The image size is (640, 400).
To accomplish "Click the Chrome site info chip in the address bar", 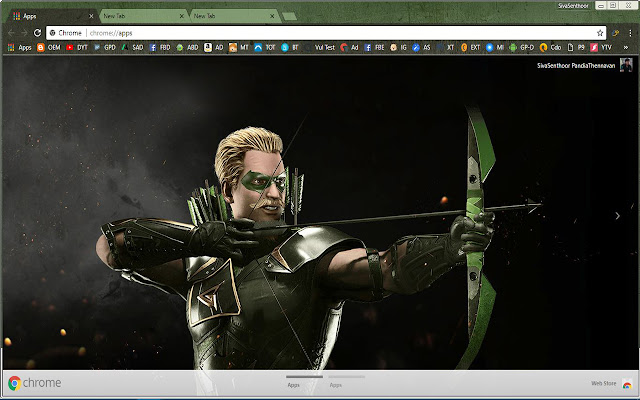I will click(66, 33).
